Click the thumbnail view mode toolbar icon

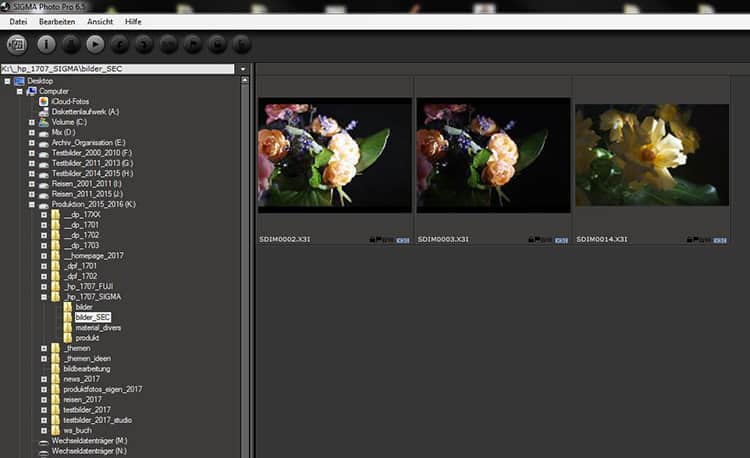16,44
